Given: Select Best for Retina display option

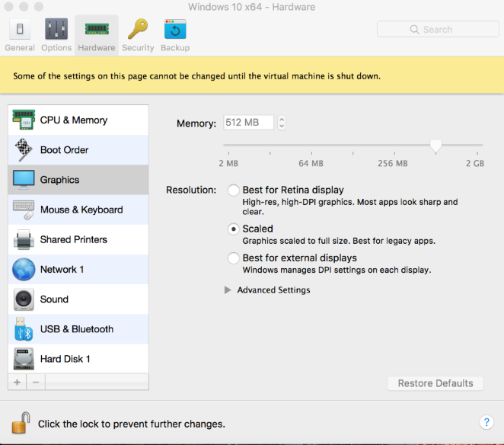Looking at the screenshot, I should [x=234, y=190].
